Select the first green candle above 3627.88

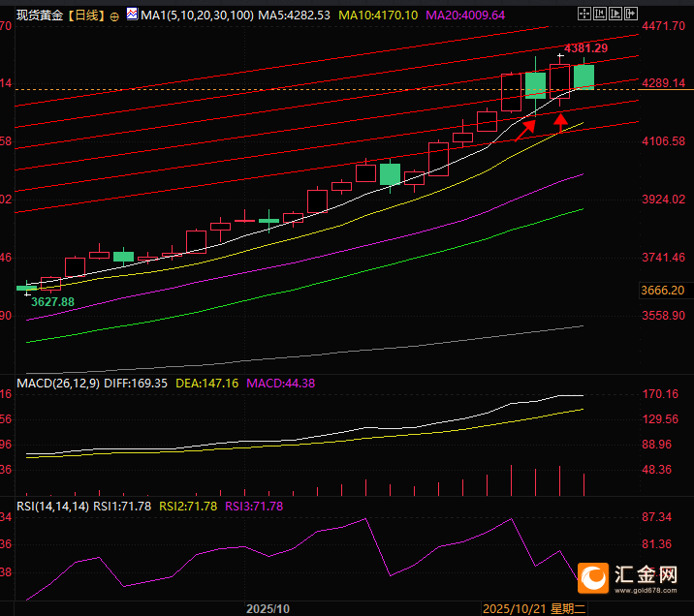(27, 288)
